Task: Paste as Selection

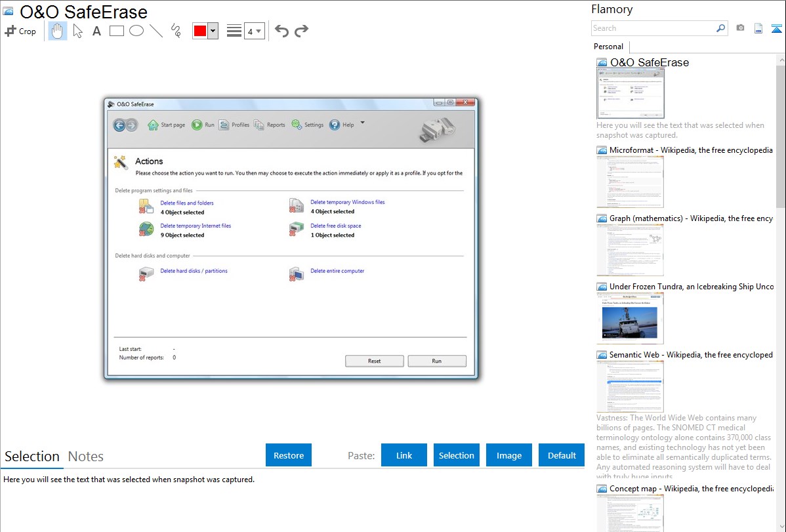Action: pyautogui.click(x=457, y=455)
